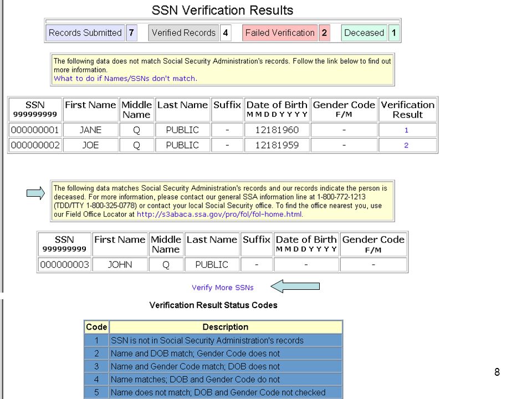Click the Code header in status codes table
This screenshot has height=399, width=532.
[x=96, y=327]
